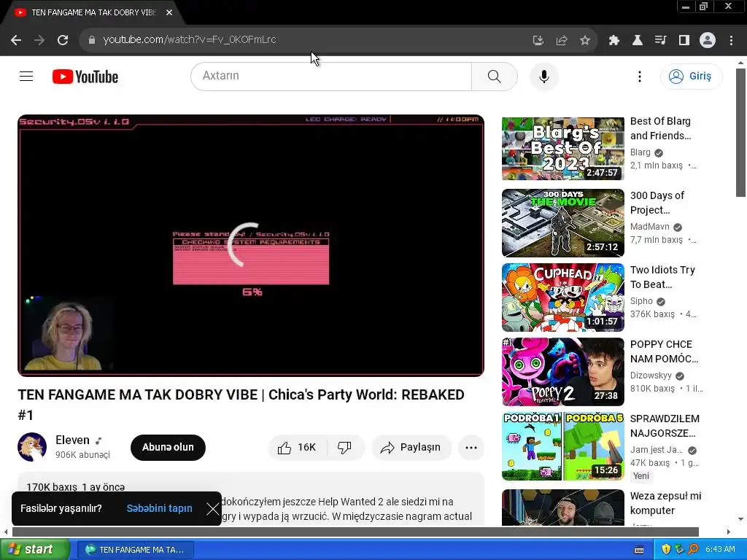Start voice search with the microphone
Screen dimensions: 747x560
coord(543,76)
